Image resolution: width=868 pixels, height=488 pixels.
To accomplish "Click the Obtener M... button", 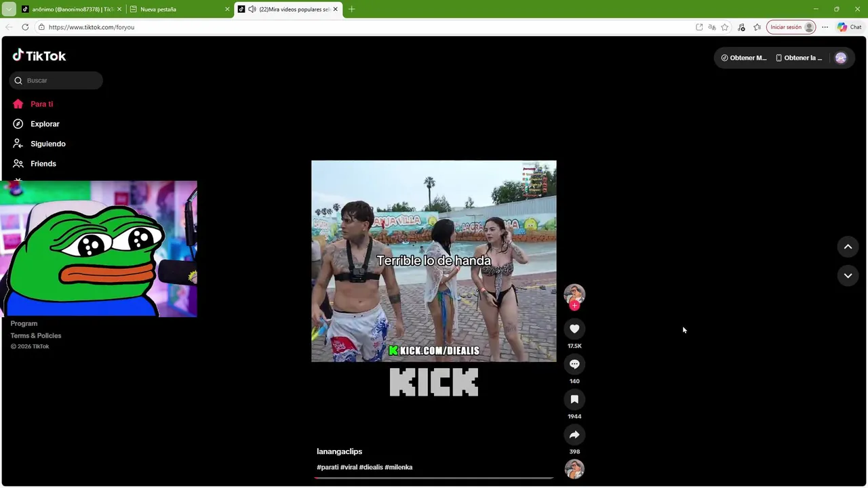I will click(x=744, y=58).
